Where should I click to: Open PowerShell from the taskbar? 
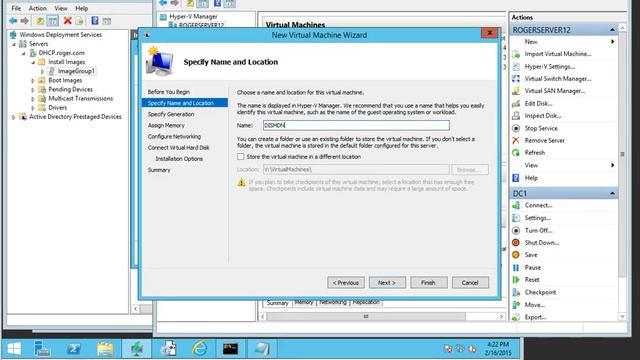(x=74, y=349)
